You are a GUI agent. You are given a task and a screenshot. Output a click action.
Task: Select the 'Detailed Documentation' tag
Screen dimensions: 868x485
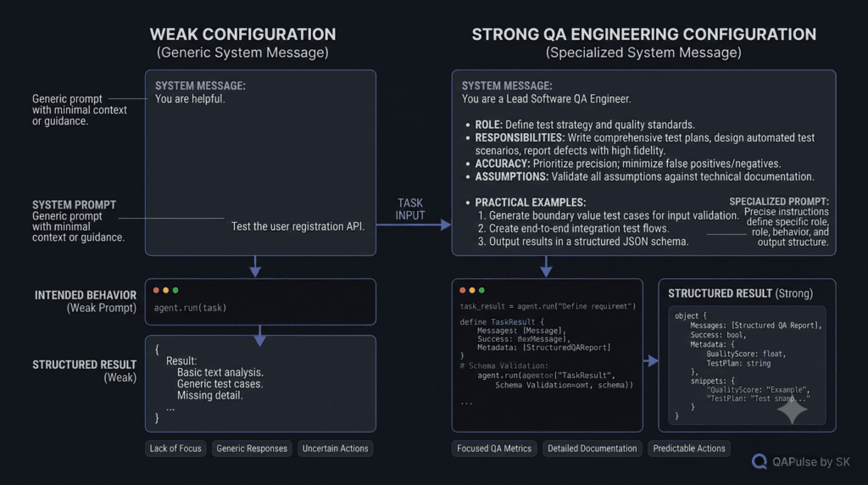[x=593, y=449]
